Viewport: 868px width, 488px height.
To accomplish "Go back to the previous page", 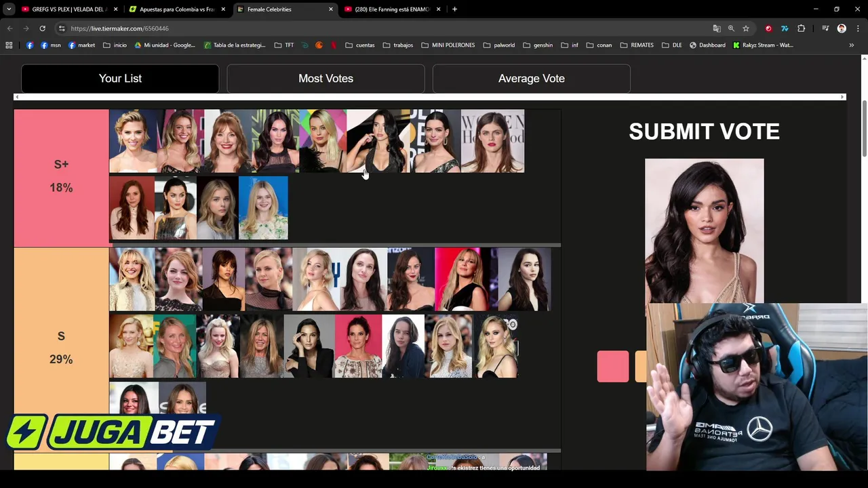I will tap(9, 28).
